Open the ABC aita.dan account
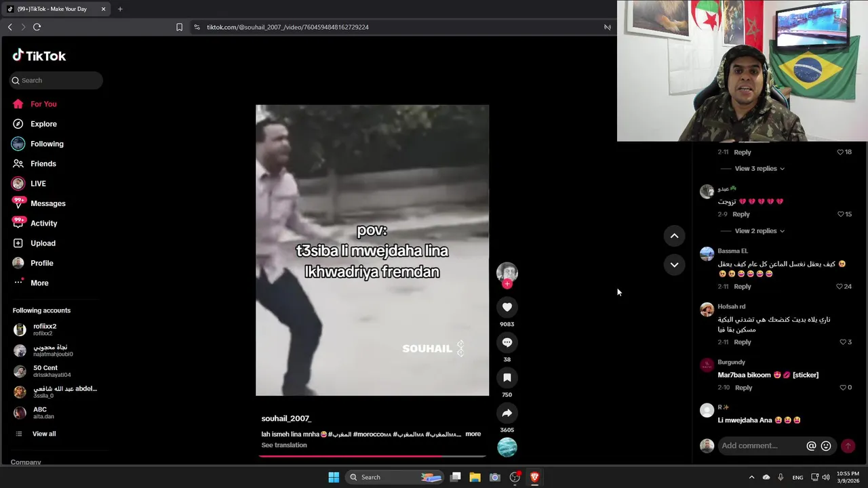The height and width of the screenshot is (488, 868). click(54, 413)
